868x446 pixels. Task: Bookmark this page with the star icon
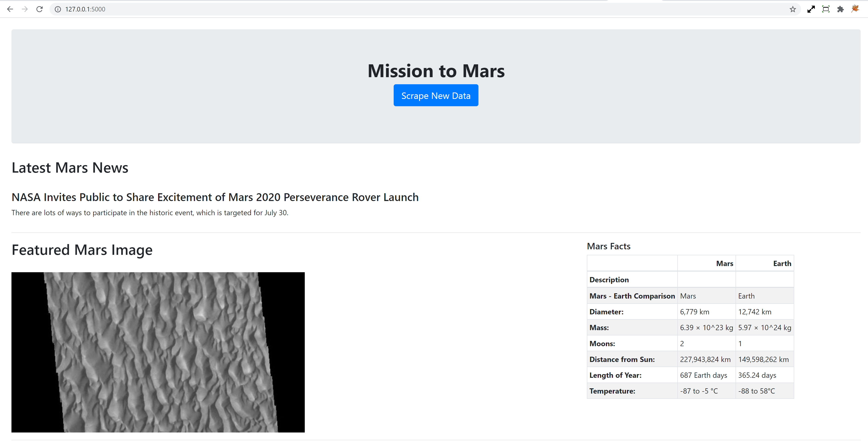(793, 9)
